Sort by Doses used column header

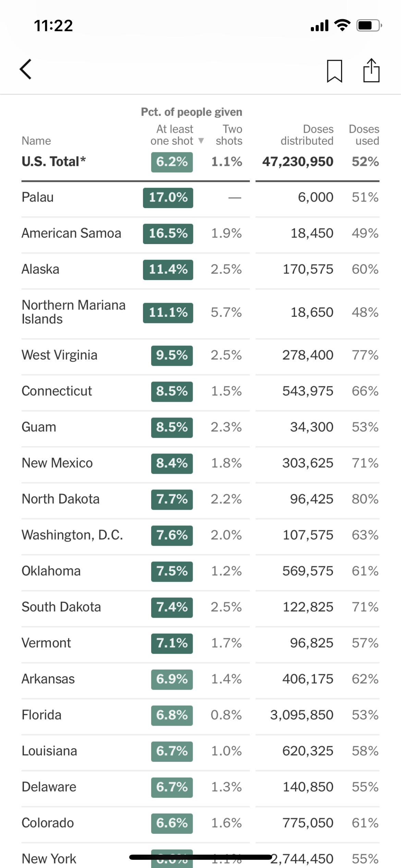[364, 135]
